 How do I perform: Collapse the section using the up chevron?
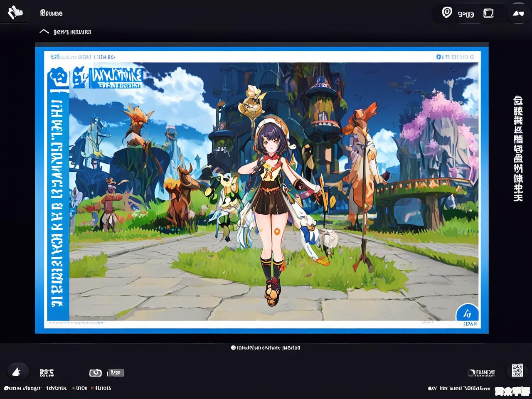(44, 32)
